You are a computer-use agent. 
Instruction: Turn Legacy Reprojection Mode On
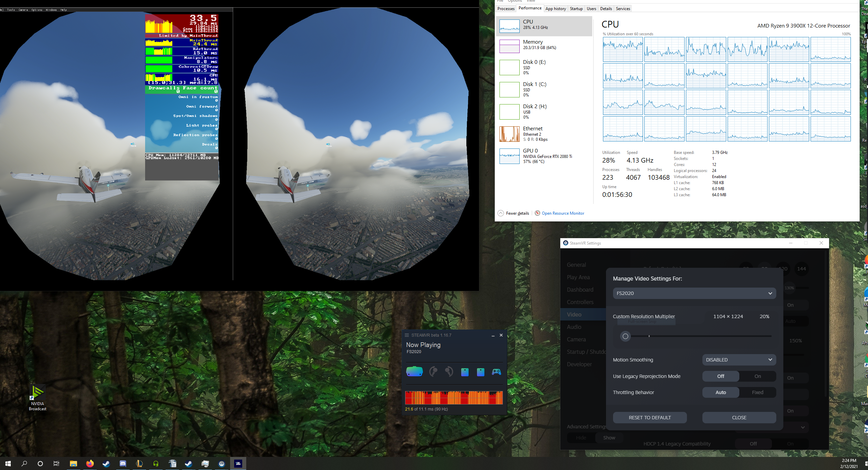[x=757, y=376]
